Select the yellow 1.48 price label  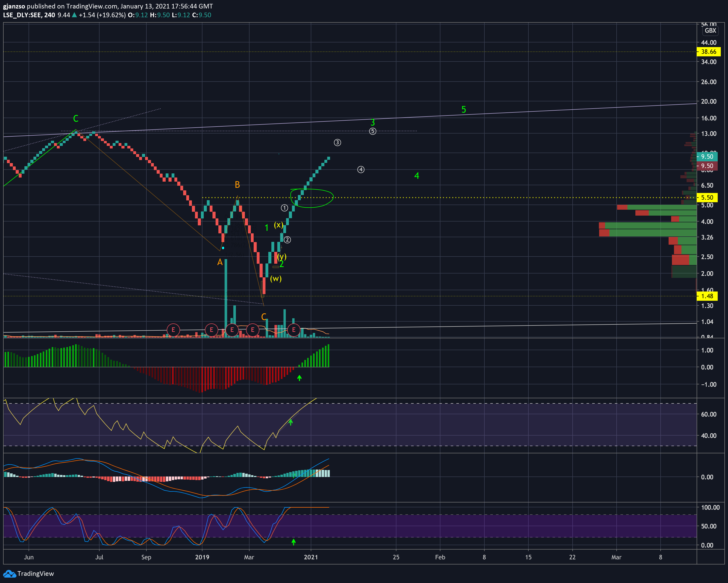point(707,296)
